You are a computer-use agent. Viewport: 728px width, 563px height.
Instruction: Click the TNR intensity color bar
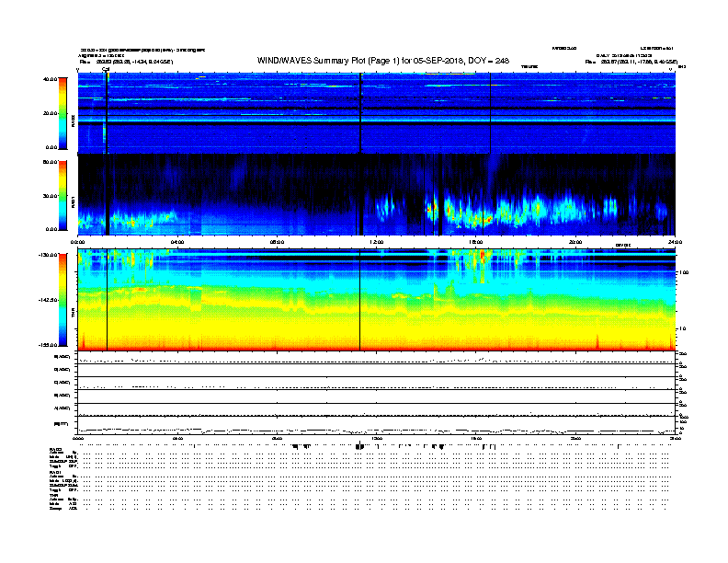63,300
